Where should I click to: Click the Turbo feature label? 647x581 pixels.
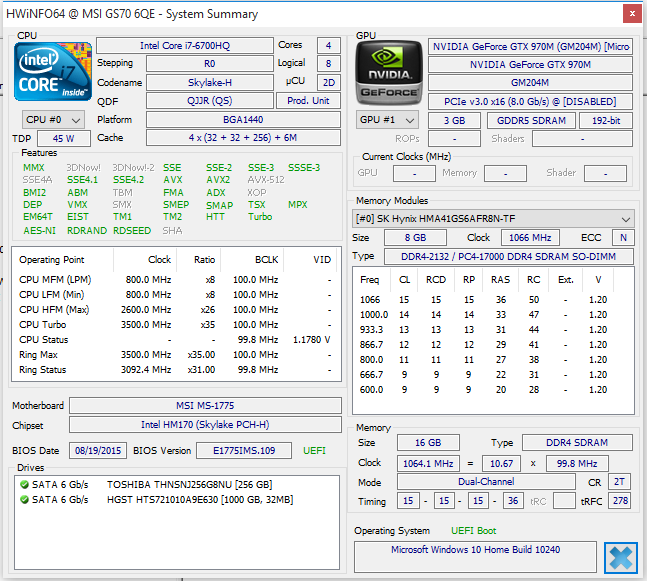pyautogui.click(x=260, y=217)
